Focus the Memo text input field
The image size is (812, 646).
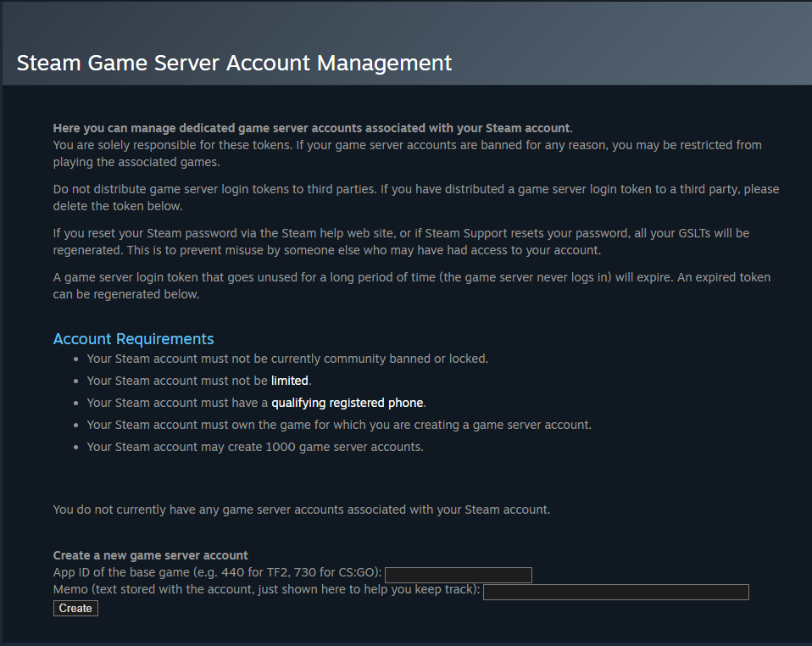click(615, 592)
